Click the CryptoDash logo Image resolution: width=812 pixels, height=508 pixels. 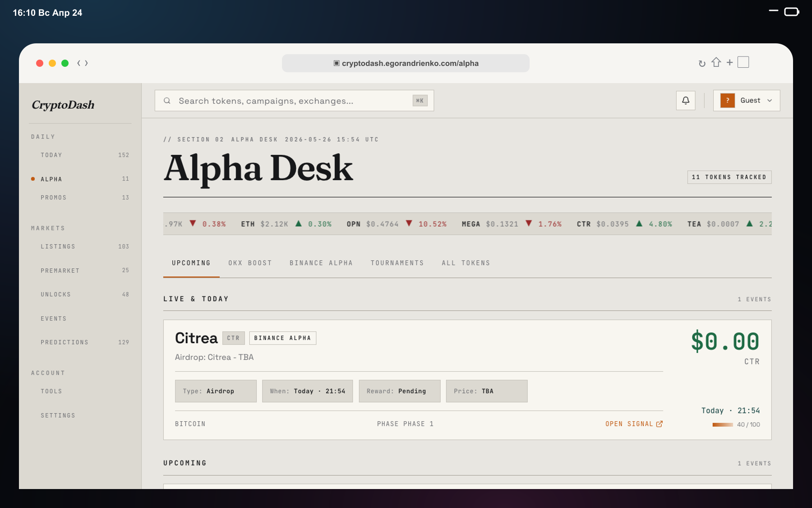63,105
